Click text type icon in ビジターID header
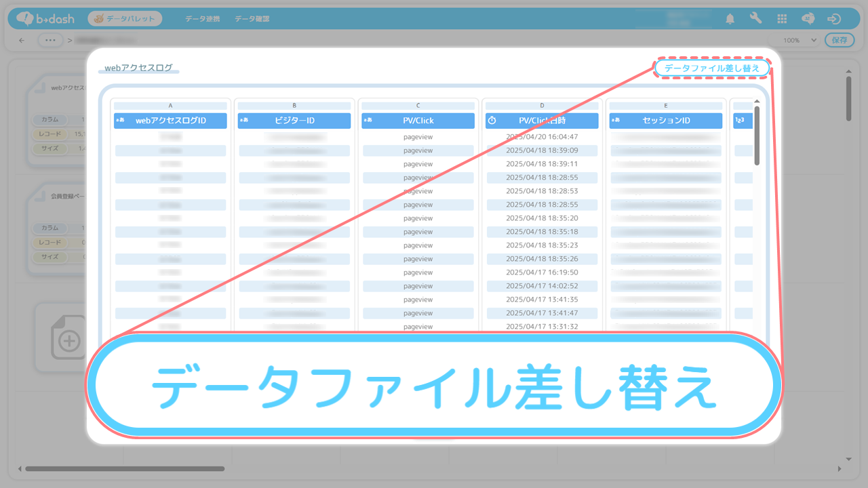Screen dimensions: 868x488 point(243,121)
